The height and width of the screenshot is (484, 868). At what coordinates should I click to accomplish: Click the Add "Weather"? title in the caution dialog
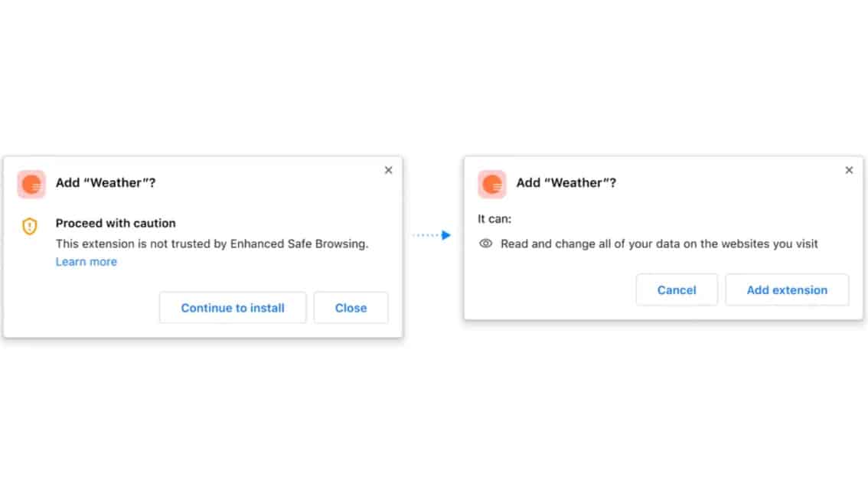coord(106,183)
